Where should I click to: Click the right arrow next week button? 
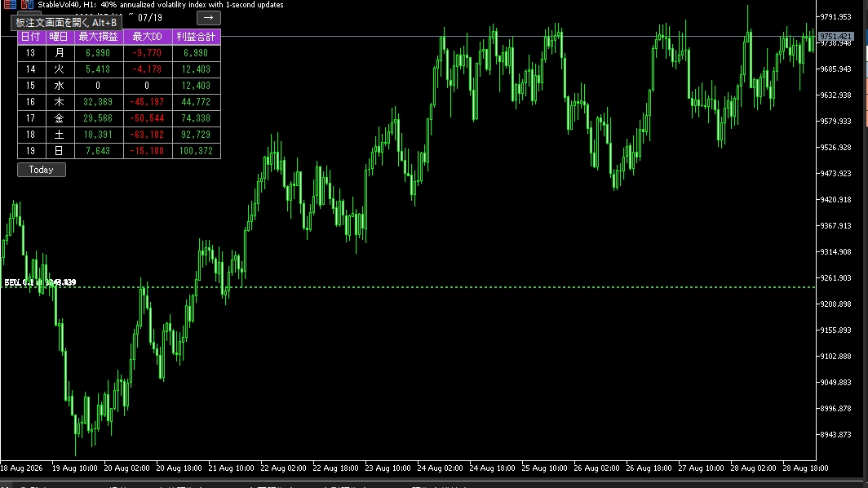point(208,18)
